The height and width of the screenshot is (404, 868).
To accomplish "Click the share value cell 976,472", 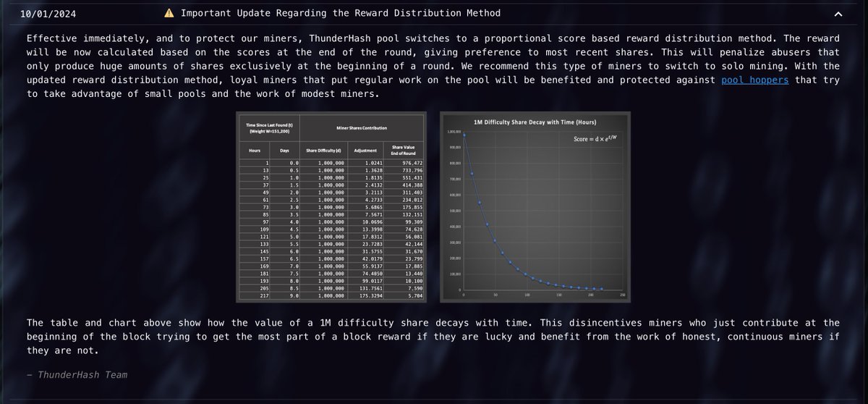I will [413, 163].
